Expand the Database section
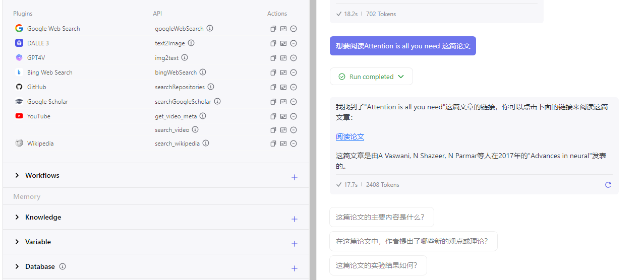Image resolution: width=644 pixels, height=280 pixels. (x=17, y=266)
